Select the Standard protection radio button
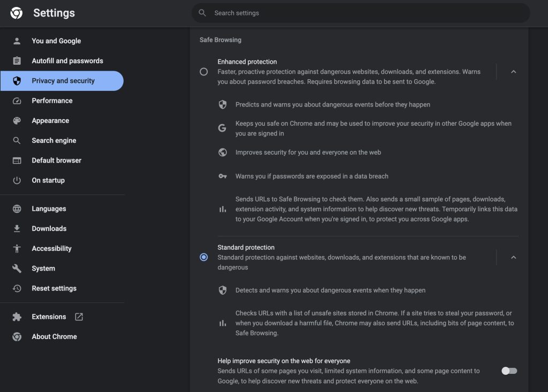 coord(203,257)
